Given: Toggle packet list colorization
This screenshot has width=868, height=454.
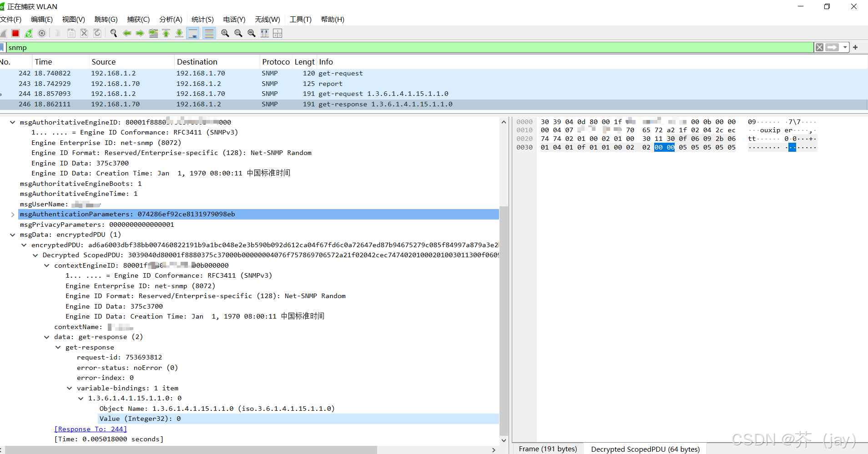Looking at the screenshot, I should tap(209, 33).
